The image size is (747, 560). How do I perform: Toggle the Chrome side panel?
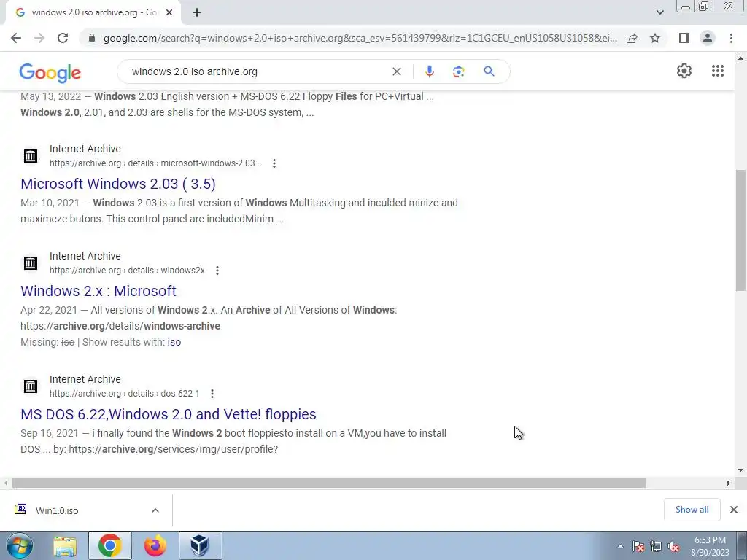point(684,38)
